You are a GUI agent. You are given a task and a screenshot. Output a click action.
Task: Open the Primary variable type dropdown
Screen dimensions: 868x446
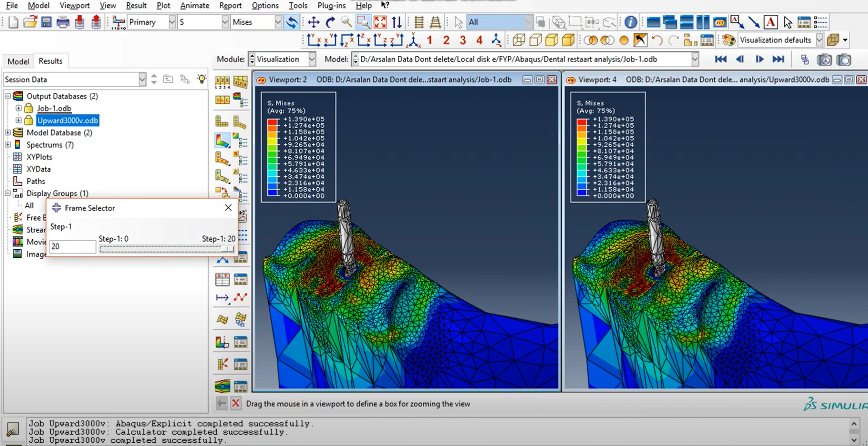coord(152,22)
